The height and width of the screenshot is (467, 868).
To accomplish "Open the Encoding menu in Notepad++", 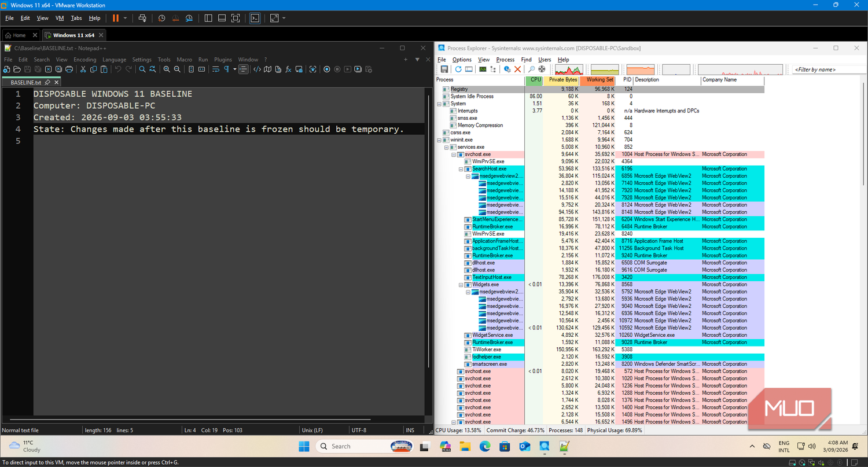I will (x=85, y=59).
